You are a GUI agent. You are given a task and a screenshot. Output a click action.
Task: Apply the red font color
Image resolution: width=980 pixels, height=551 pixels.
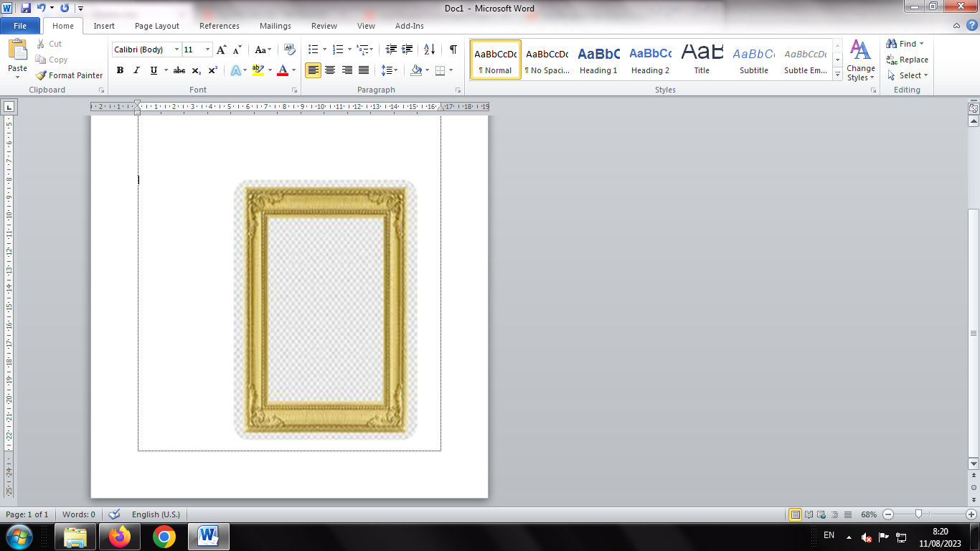click(x=283, y=70)
